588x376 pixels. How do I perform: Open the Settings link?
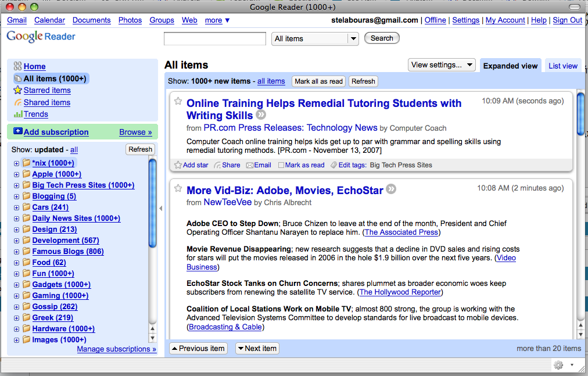tap(466, 20)
